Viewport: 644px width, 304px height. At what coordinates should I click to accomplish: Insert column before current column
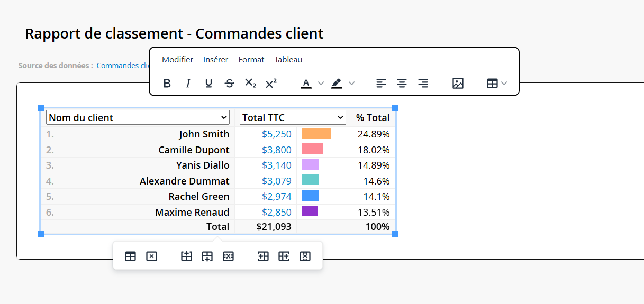263,256
